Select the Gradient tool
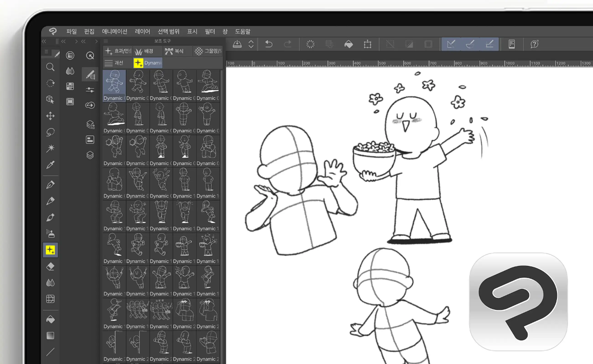This screenshot has width=593, height=364. 50,336
